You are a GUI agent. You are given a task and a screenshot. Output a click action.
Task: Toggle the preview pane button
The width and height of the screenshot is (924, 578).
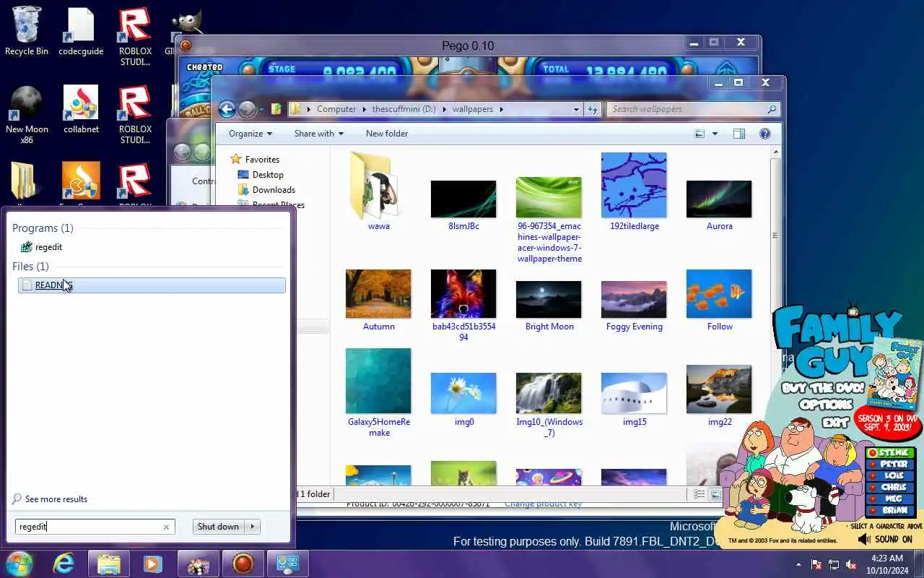(738, 134)
